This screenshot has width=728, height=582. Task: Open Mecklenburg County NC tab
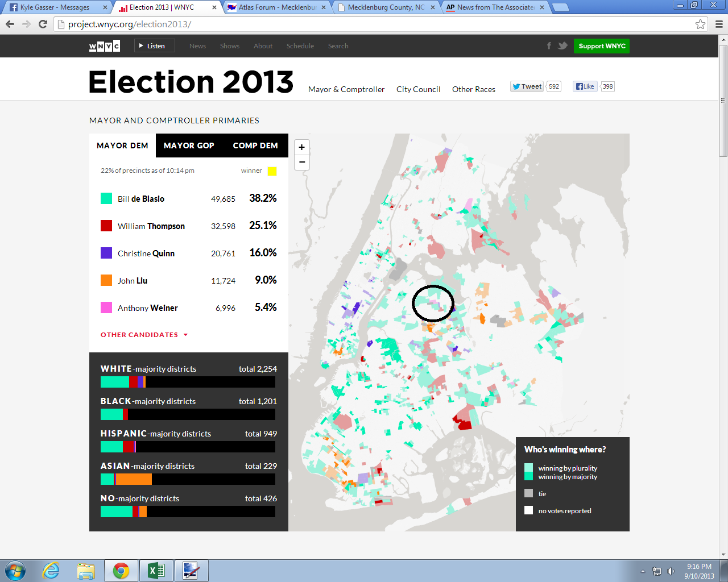point(386,7)
